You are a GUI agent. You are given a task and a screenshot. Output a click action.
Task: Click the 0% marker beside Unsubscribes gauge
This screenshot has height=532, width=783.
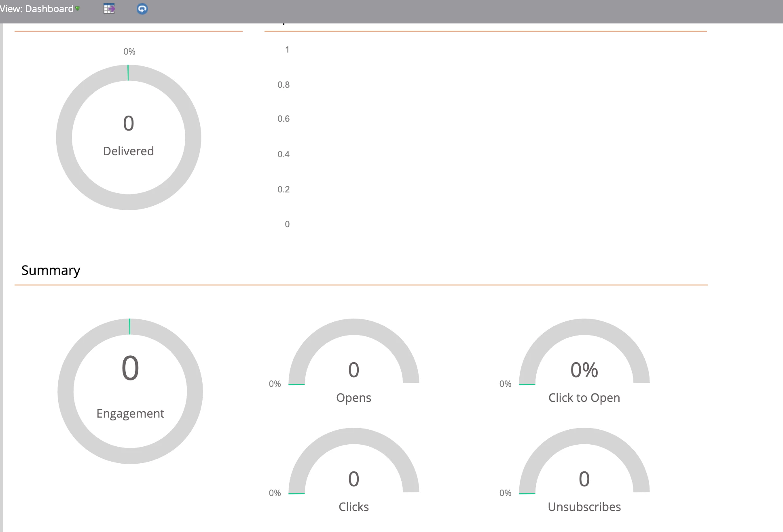505,493
